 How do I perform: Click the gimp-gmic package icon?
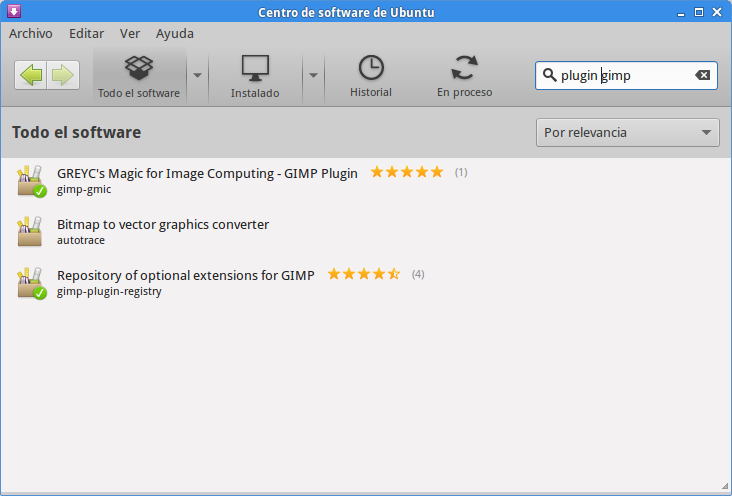pos(31,181)
